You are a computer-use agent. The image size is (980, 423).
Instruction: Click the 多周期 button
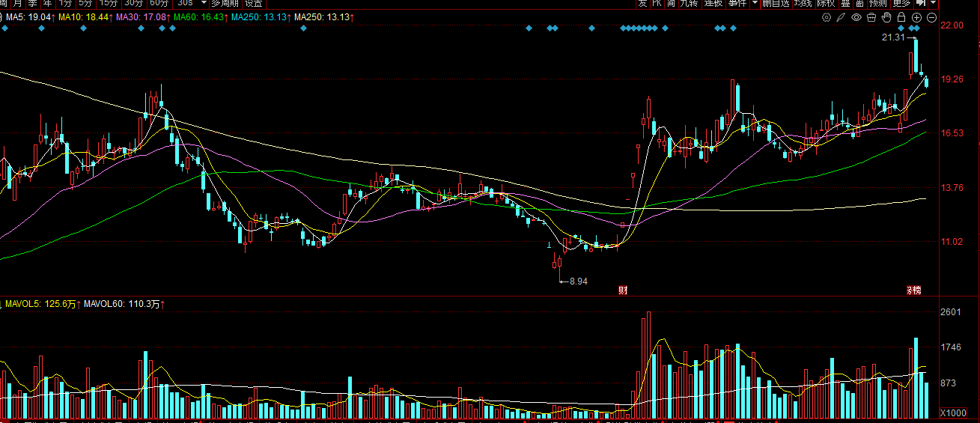coord(226,3)
